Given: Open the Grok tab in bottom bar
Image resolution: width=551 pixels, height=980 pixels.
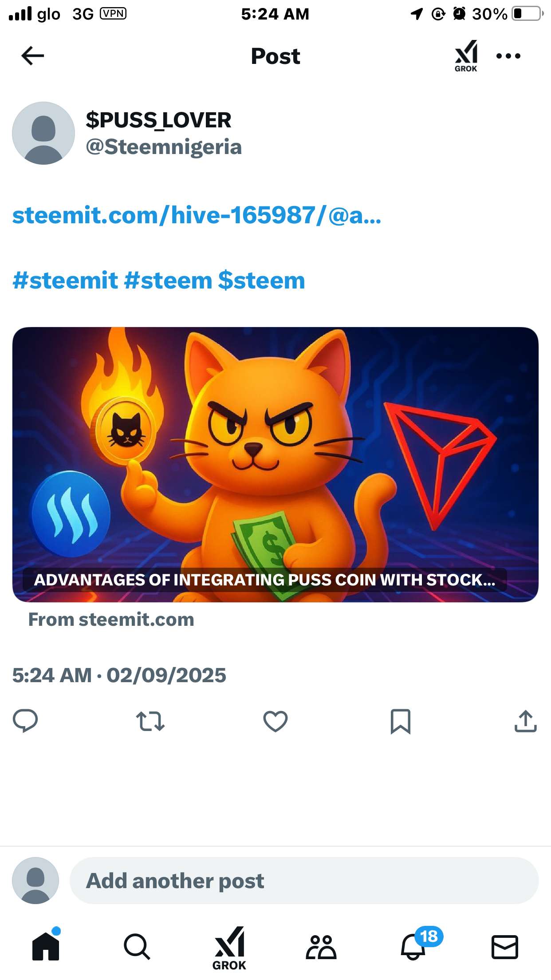Looking at the screenshot, I should point(229,947).
